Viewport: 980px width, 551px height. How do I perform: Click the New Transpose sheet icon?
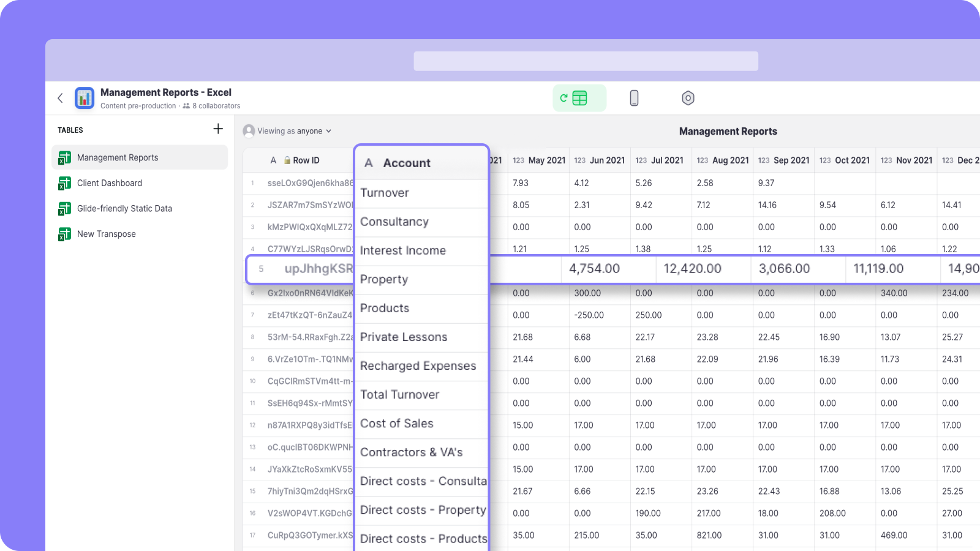64,234
